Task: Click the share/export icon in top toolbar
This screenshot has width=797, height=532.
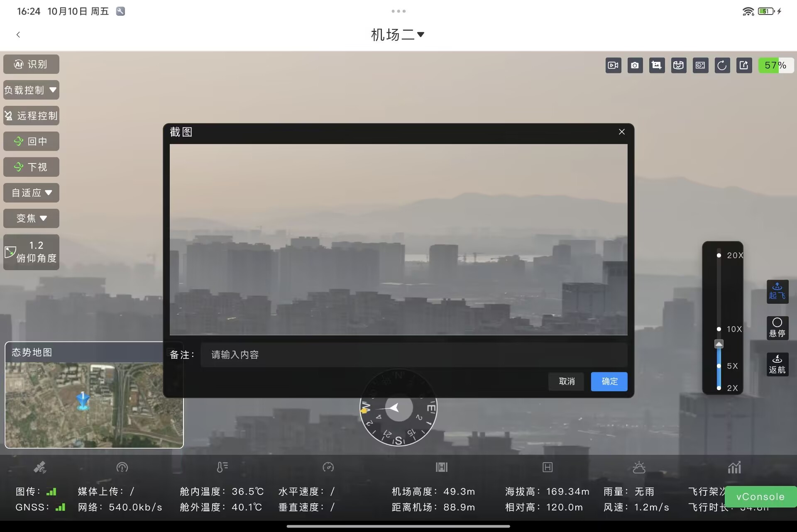Action: coord(744,65)
